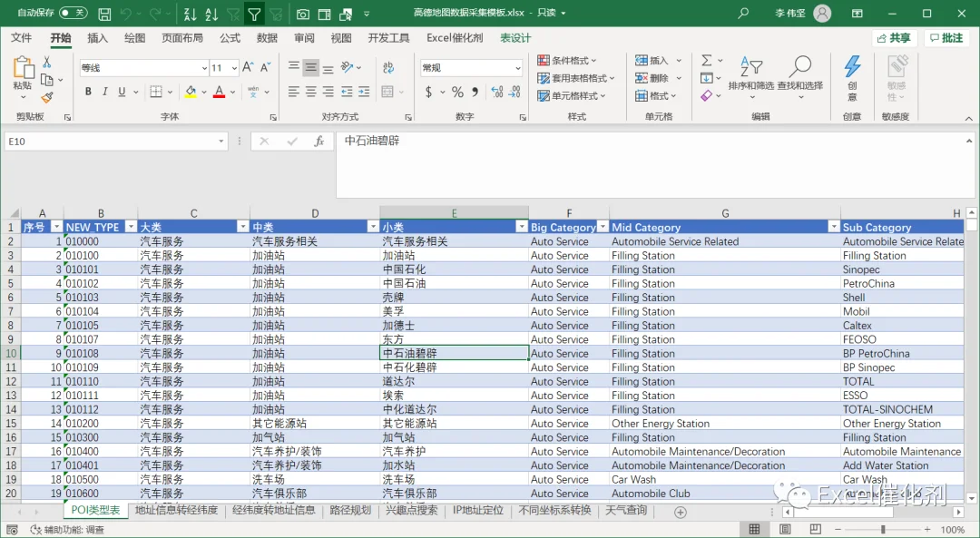Switch to 路径规划 sheet tab
This screenshot has height=538, width=980.
pos(350,510)
